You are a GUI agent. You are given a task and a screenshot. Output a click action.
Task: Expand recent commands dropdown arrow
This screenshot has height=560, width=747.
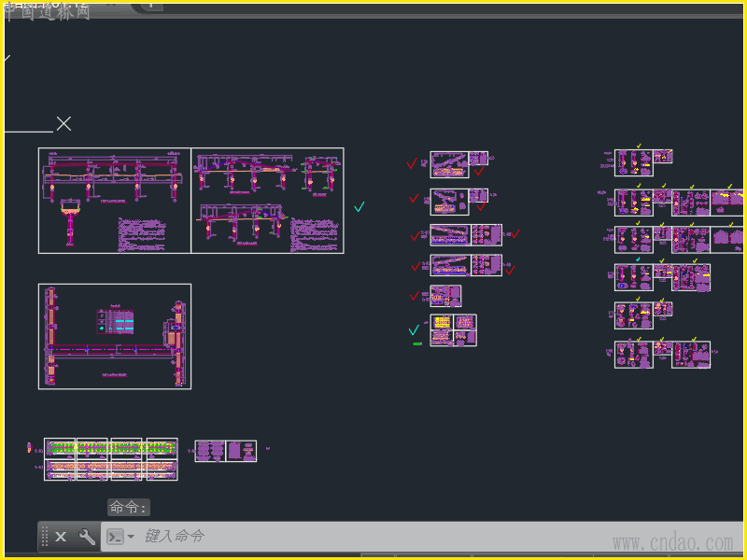click(131, 537)
